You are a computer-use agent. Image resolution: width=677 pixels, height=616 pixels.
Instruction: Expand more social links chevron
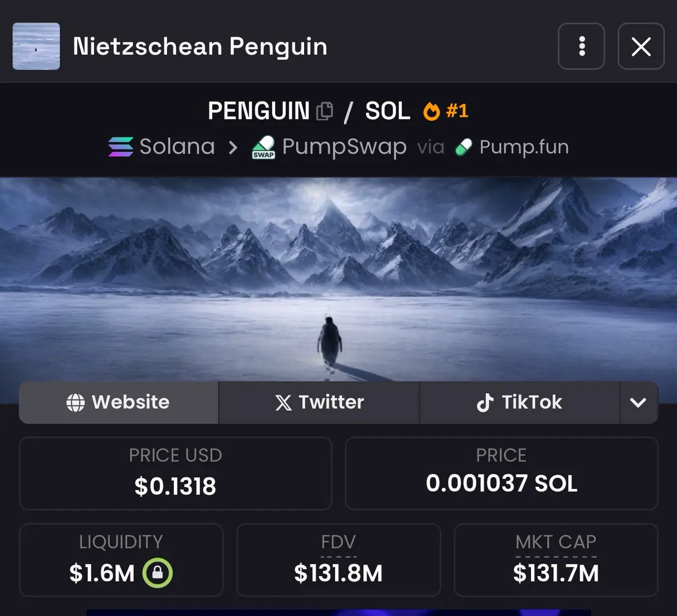[639, 402]
